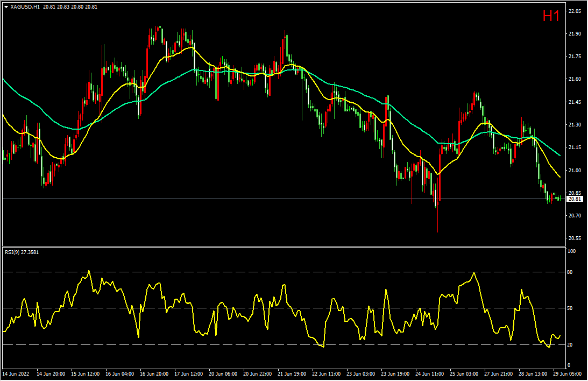The width and height of the screenshot is (588, 381).
Task: Click the RSI scale value 80
Action: coord(570,272)
